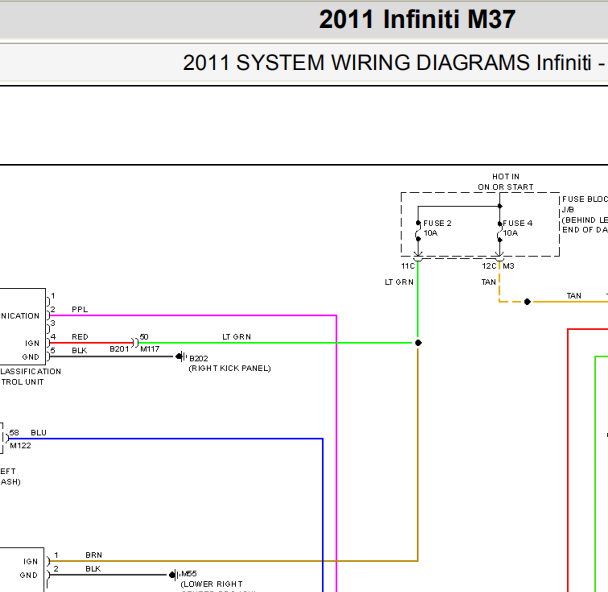The height and width of the screenshot is (592, 608).
Task: Click the (LOWER RIGHT location text
Action: pos(212,584)
